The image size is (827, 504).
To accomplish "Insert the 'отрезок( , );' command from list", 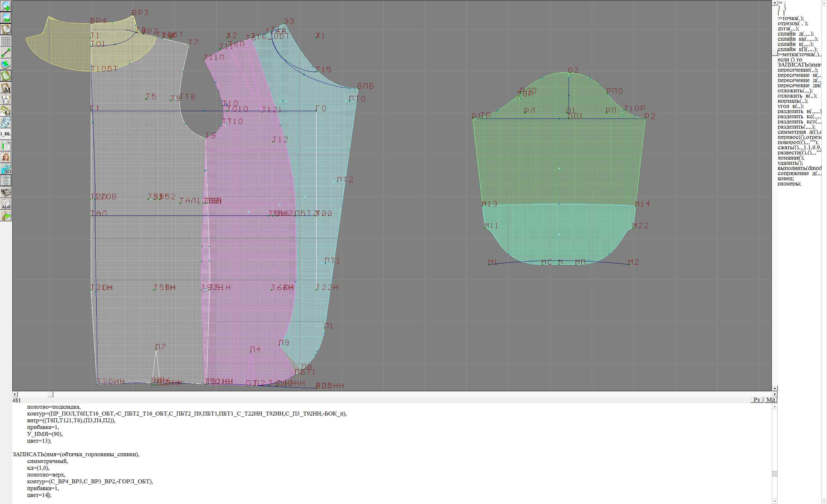I will [x=793, y=24].
